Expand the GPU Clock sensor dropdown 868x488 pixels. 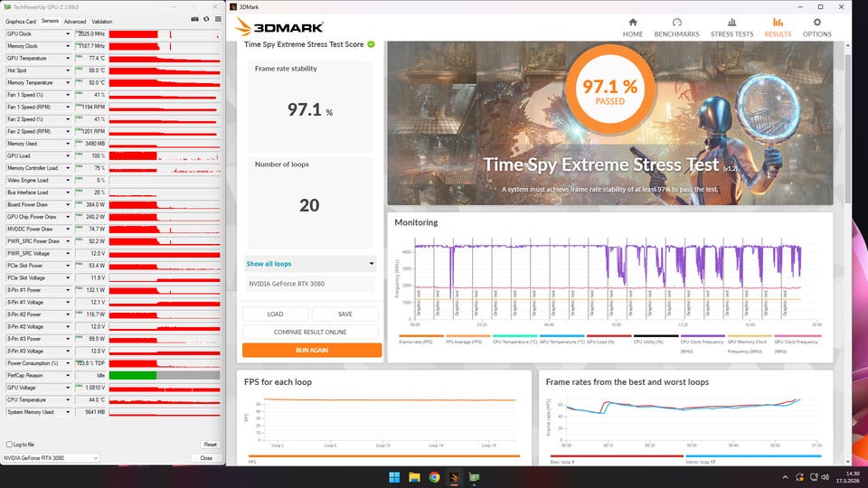[68, 33]
